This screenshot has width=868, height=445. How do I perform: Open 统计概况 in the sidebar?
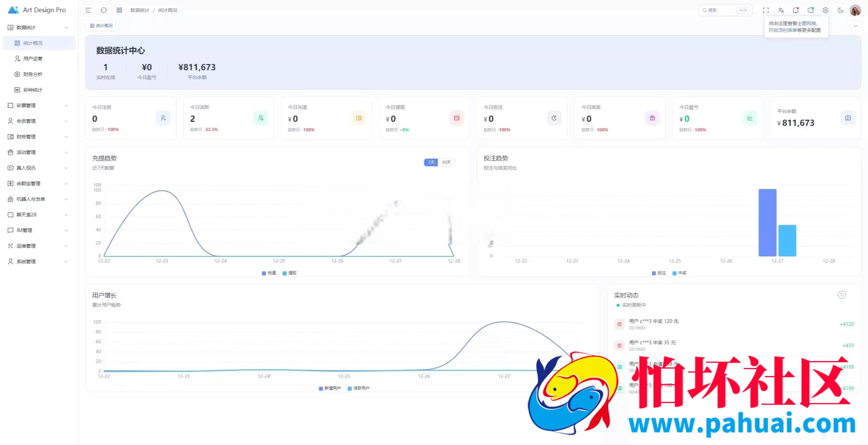click(39, 43)
